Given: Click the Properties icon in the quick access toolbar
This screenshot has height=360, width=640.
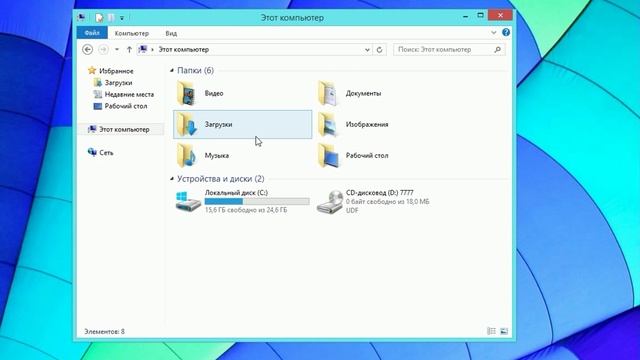Looking at the screenshot, I should click(99, 18).
